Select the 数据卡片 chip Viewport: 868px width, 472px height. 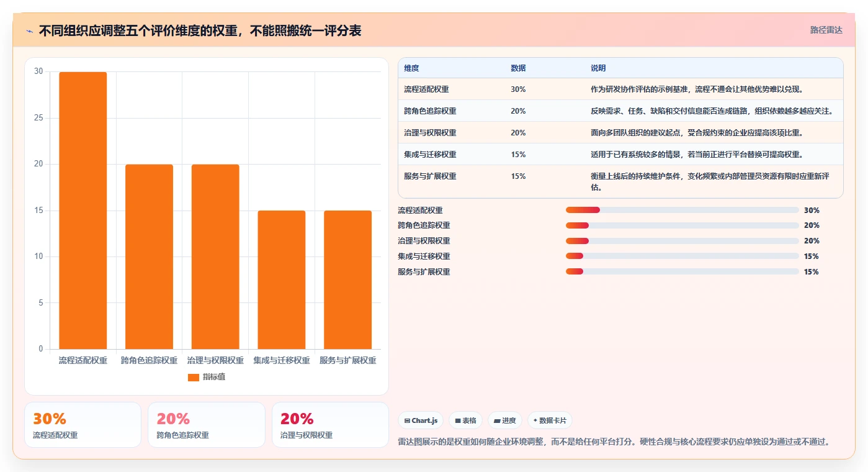point(550,420)
